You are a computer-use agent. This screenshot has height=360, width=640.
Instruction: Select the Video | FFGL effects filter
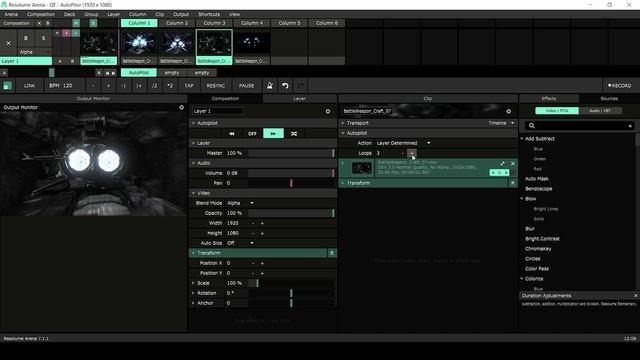click(557, 111)
